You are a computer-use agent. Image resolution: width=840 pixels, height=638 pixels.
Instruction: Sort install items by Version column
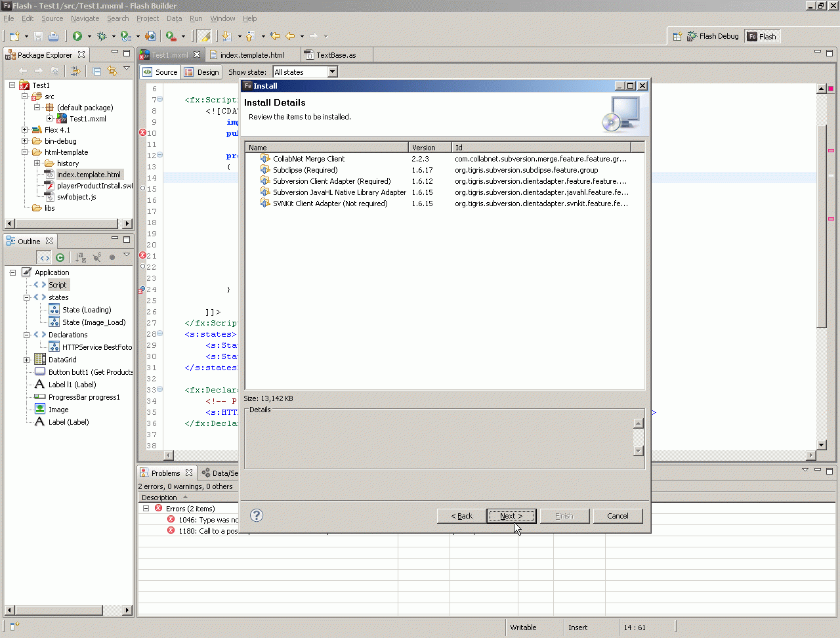[x=430, y=148]
